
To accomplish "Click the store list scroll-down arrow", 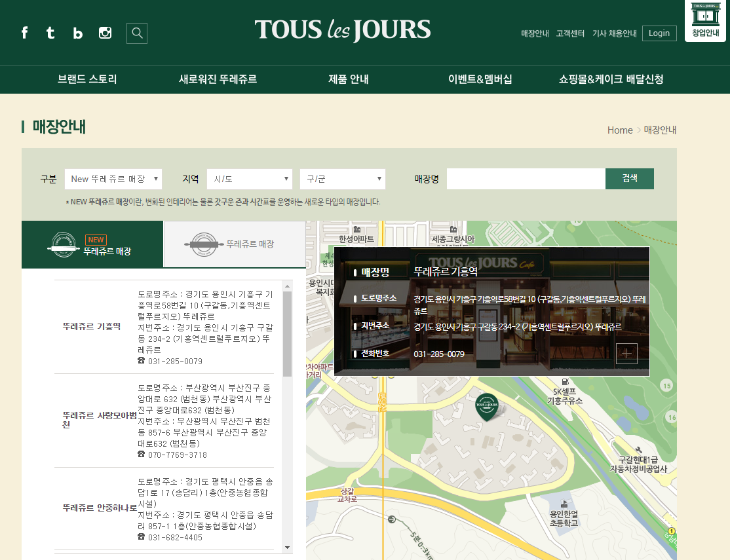I will 287,548.
